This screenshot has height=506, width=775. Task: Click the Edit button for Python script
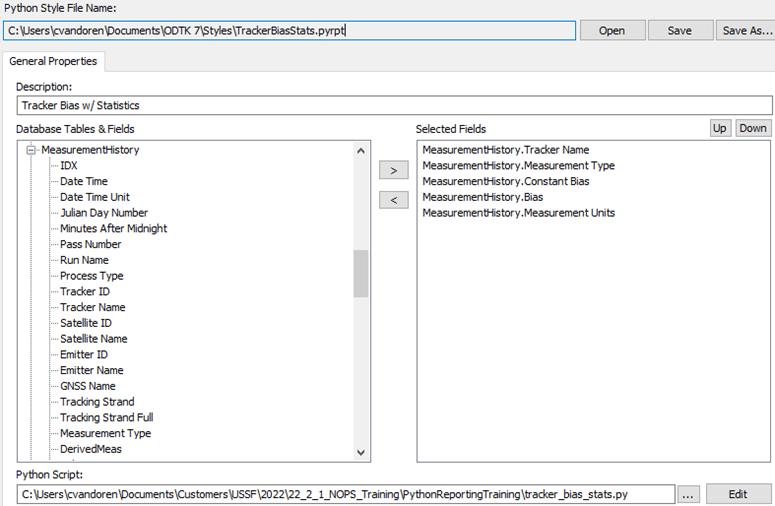pos(737,494)
